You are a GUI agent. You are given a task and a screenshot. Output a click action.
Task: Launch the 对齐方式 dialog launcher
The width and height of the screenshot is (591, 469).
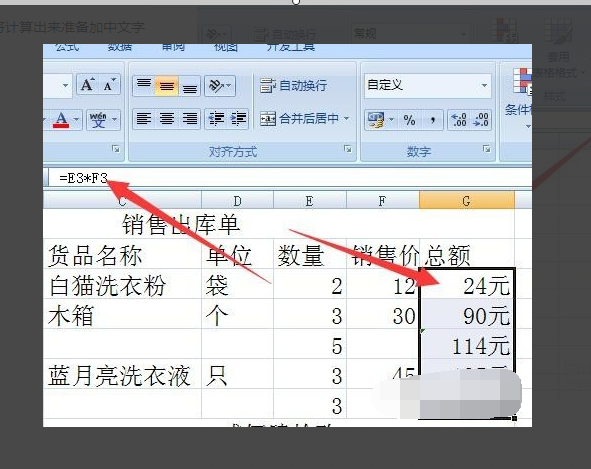[348, 149]
